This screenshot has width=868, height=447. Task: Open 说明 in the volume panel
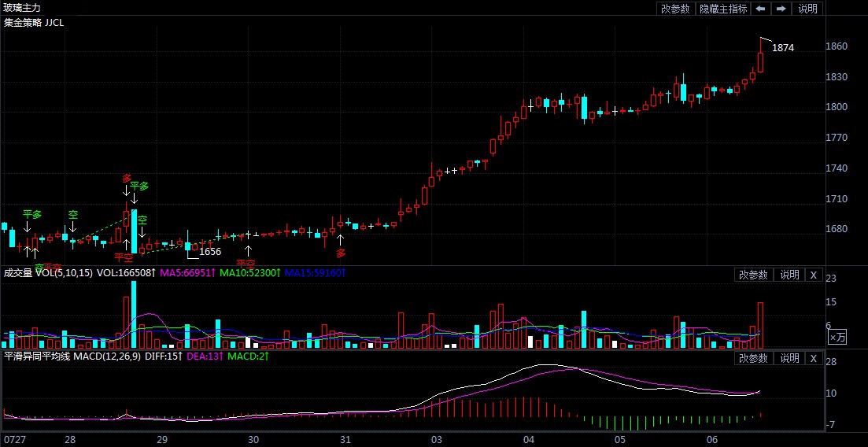(789, 275)
